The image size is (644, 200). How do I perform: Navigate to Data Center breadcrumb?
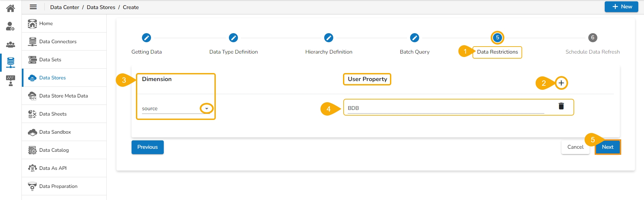point(64,7)
